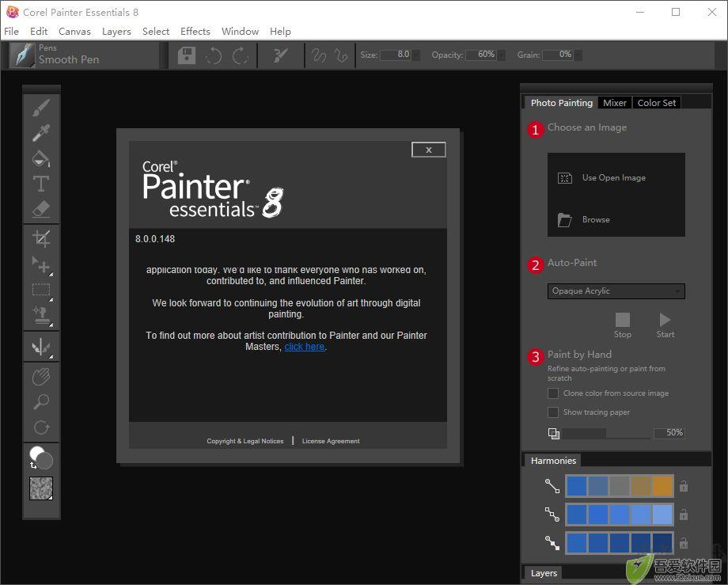The height and width of the screenshot is (585, 728).
Task: Select the Magnifier zoom tool
Action: 41,401
